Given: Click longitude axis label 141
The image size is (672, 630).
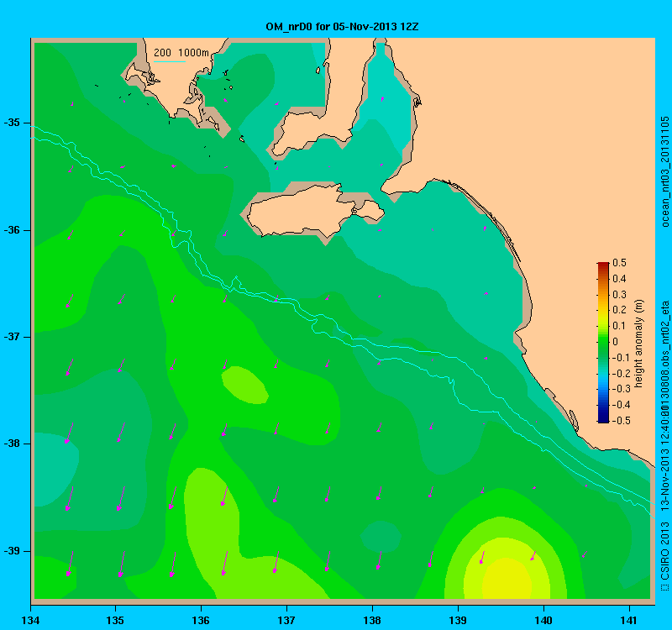Looking at the screenshot, I should click(x=629, y=620).
